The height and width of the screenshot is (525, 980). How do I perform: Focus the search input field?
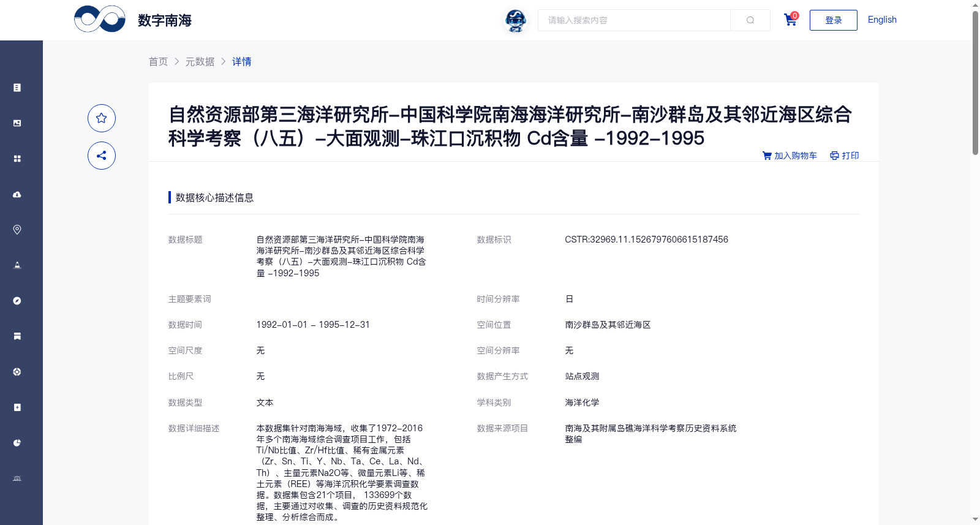tap(634, 20)
